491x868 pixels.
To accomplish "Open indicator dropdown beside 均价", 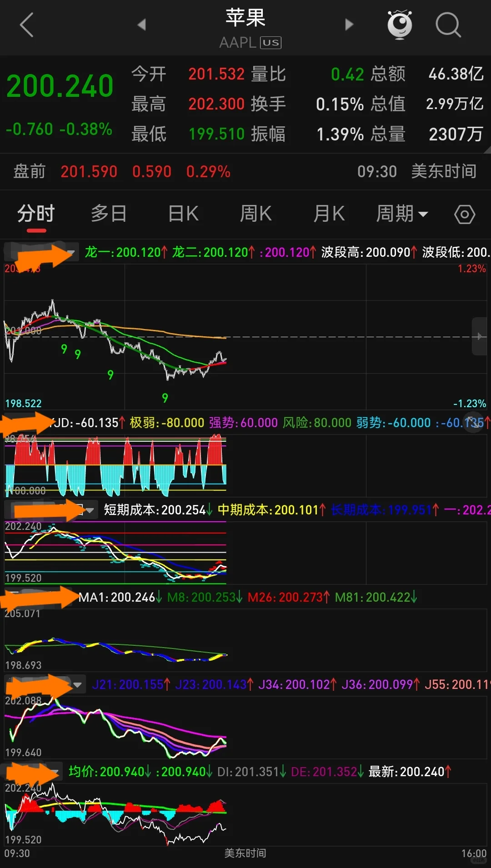I will pos(55,772).
